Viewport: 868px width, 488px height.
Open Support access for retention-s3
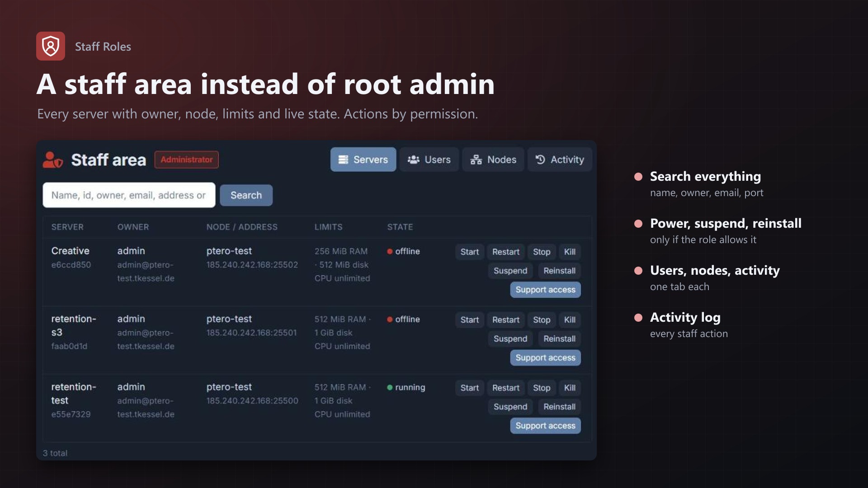coord(546,358)
